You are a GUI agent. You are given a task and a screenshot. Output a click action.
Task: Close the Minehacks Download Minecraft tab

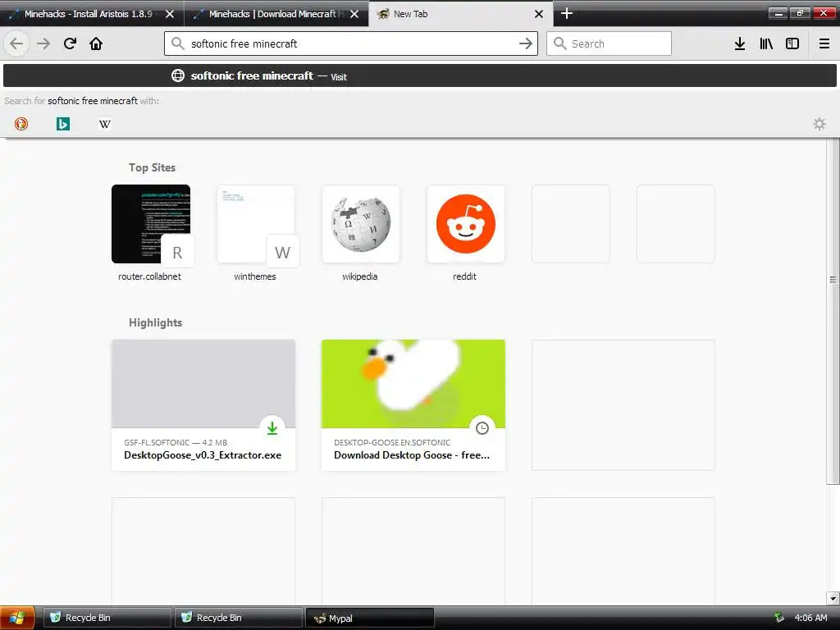[x=354, y=14]
